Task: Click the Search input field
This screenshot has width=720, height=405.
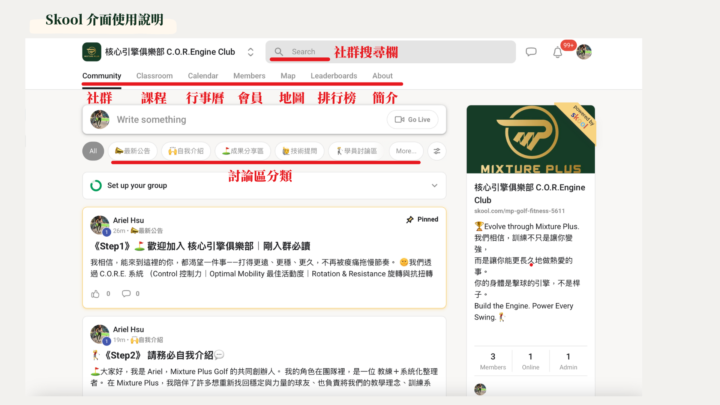Action: (x=391, y=52)
